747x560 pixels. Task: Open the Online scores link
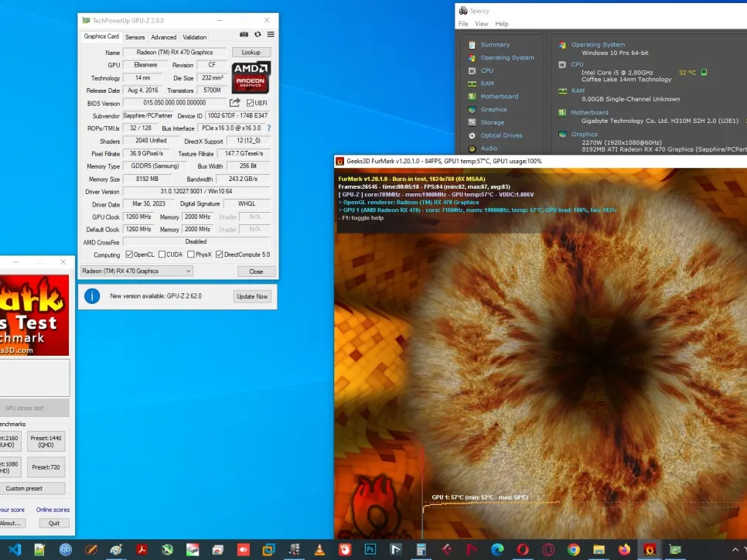[x=53, y=510]
